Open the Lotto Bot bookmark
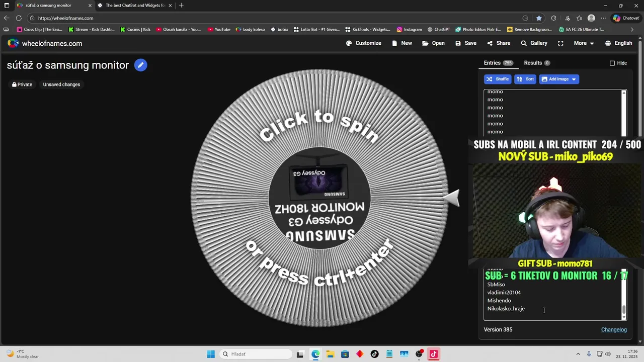 [317, 30]
